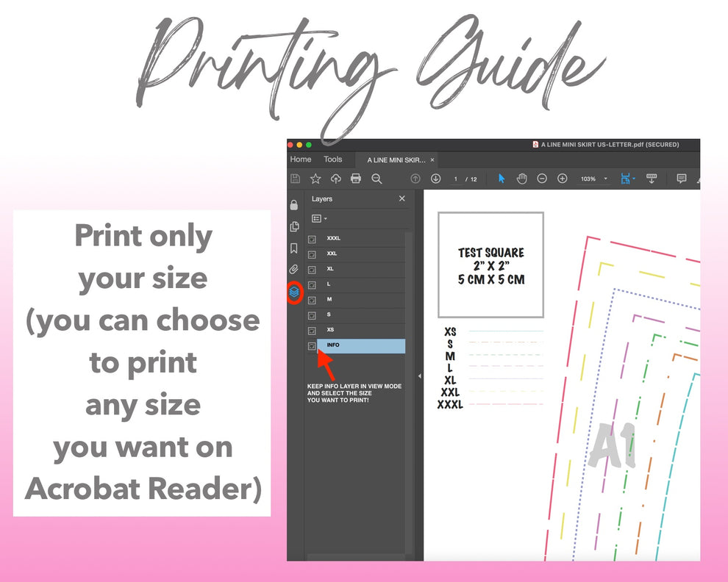The height and width of the screenshot is (582, 728).
Task: Close the Layers panel
Action: (x=402, y=199)
